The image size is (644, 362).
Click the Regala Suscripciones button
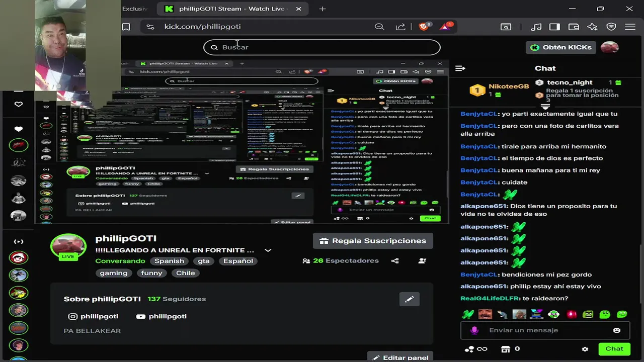click(x=373, y=241)
